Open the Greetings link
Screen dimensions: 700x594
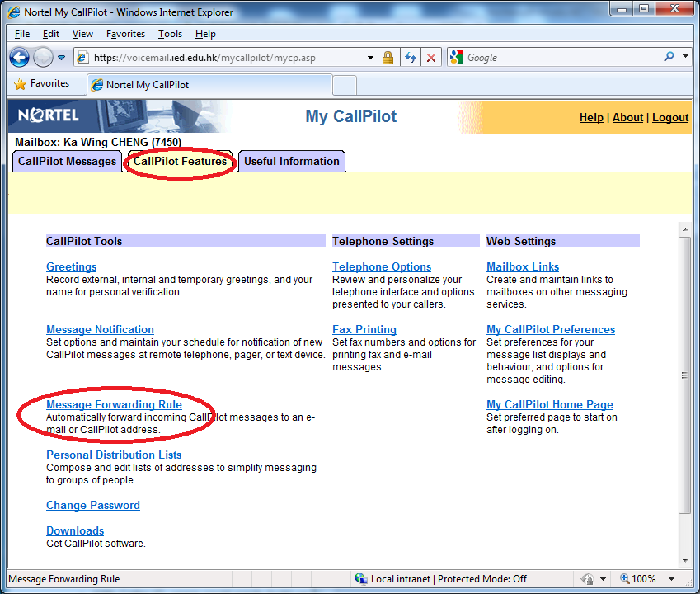pos(72,266)
